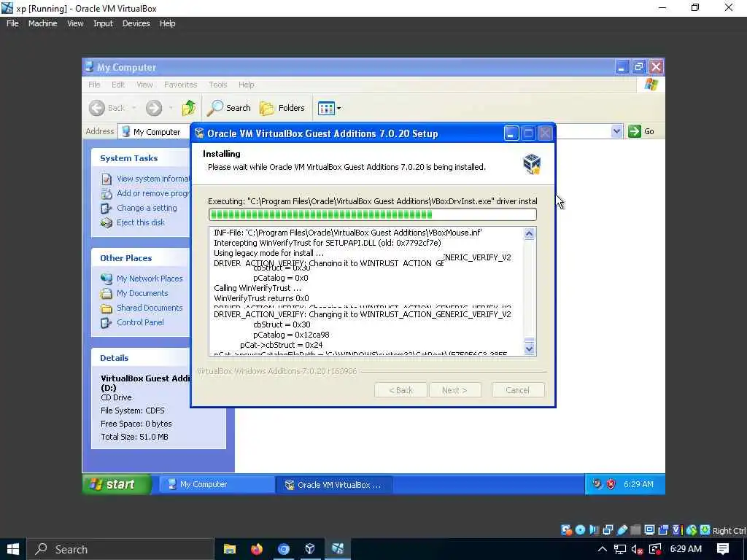Screen dimensions: 747x560
Task: Expand the Address bar dropdown arrow
Action: (x=616, y=131)
